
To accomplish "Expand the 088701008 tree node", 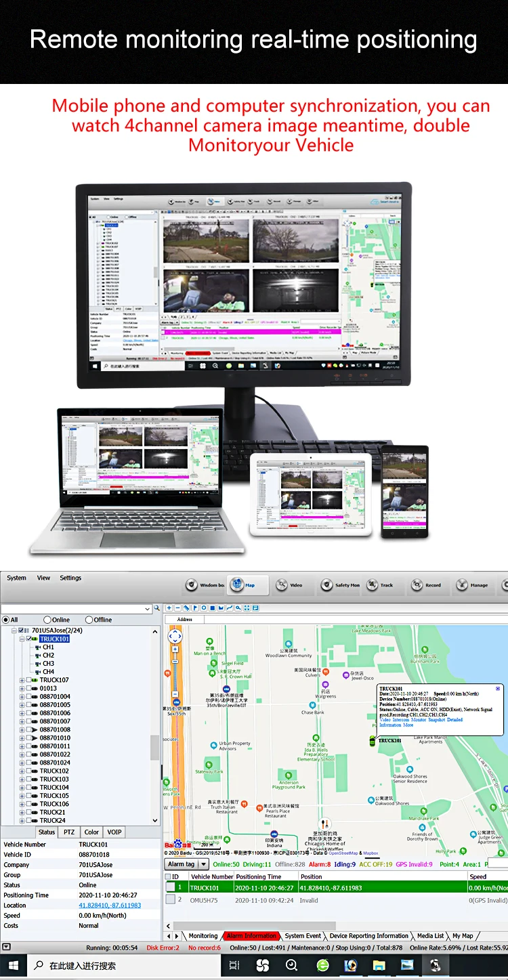I will 22,729.
